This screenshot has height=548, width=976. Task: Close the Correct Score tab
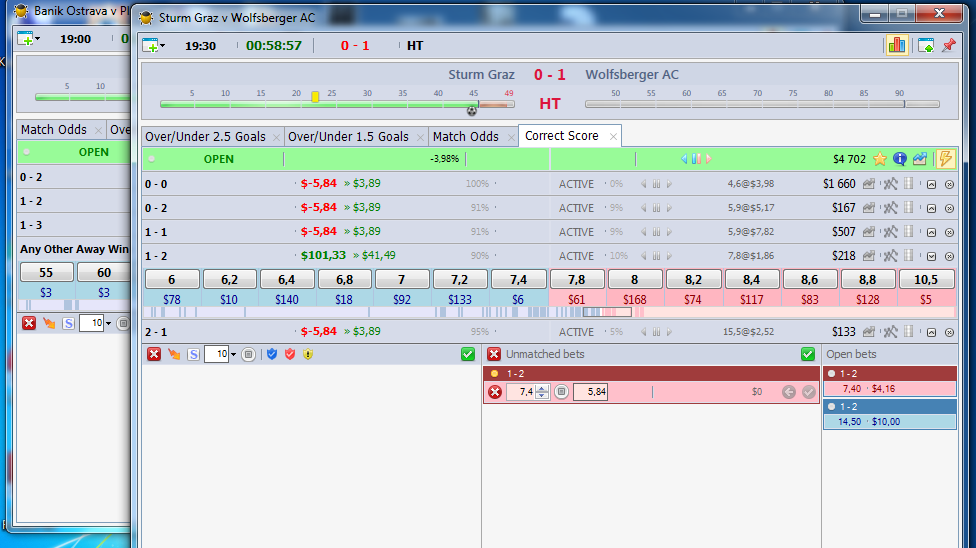613,136
